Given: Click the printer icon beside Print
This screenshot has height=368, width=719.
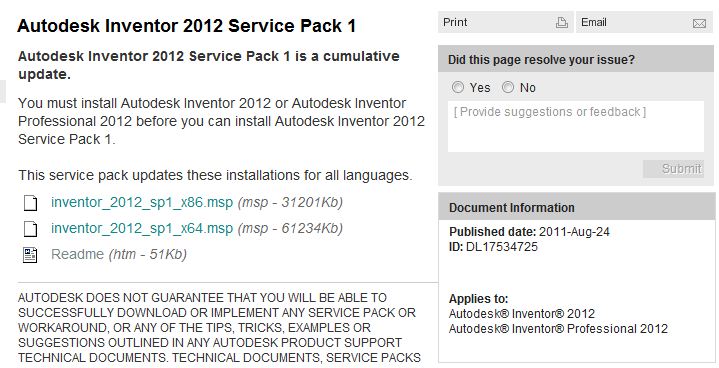Looking at the screenshot, I should click(562, 22).
